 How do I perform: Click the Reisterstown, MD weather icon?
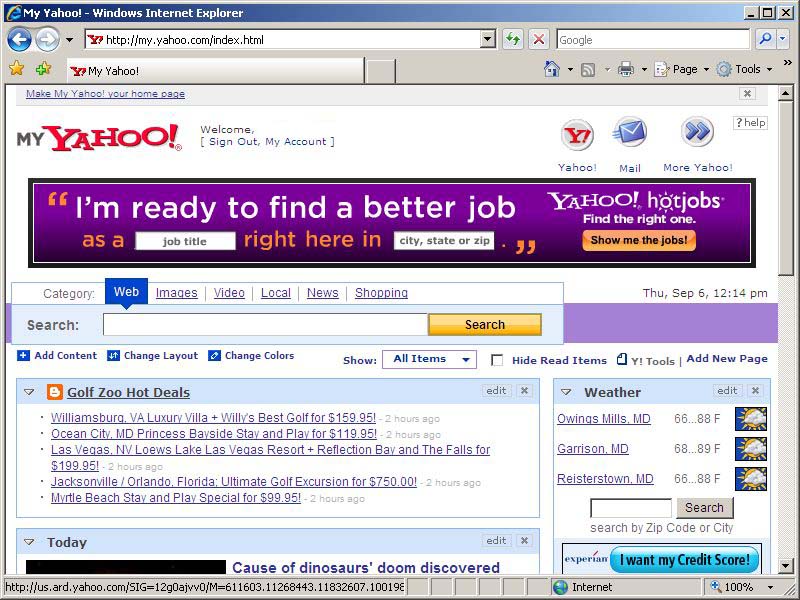click(x=751, y=479)
